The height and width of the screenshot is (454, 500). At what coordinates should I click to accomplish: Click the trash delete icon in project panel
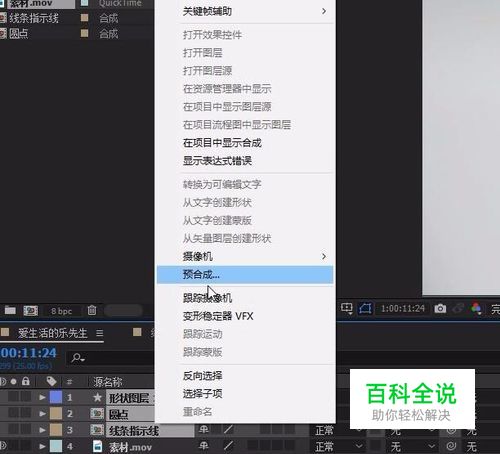(92, 311)
